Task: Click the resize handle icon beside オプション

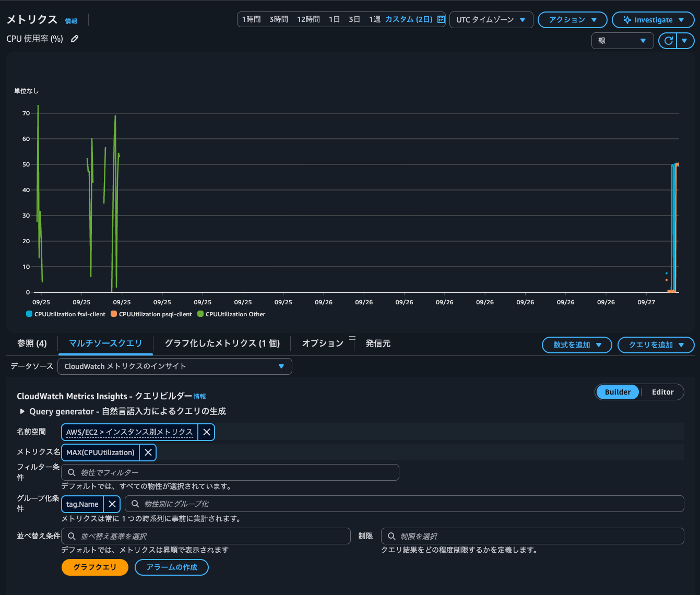Action: point(352,338)
